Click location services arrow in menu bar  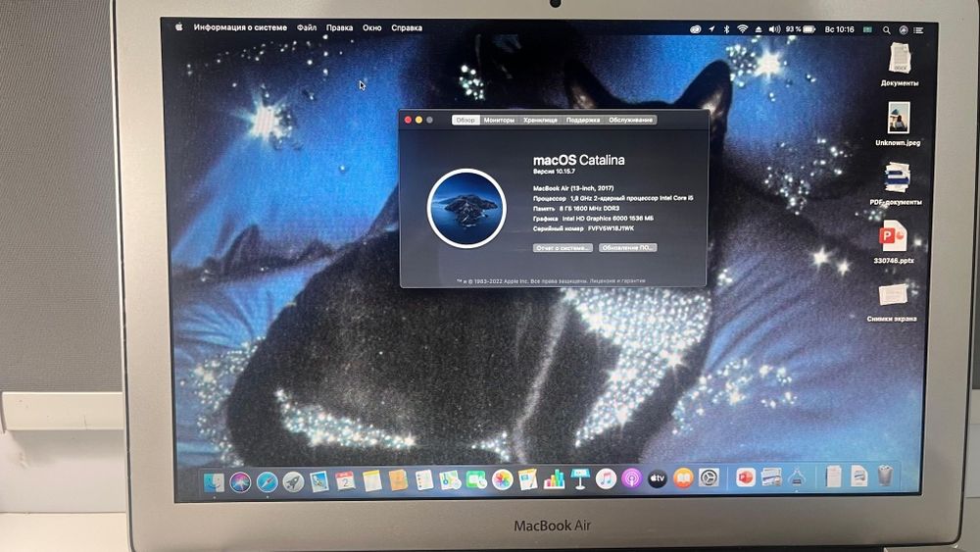pos(711,29)
